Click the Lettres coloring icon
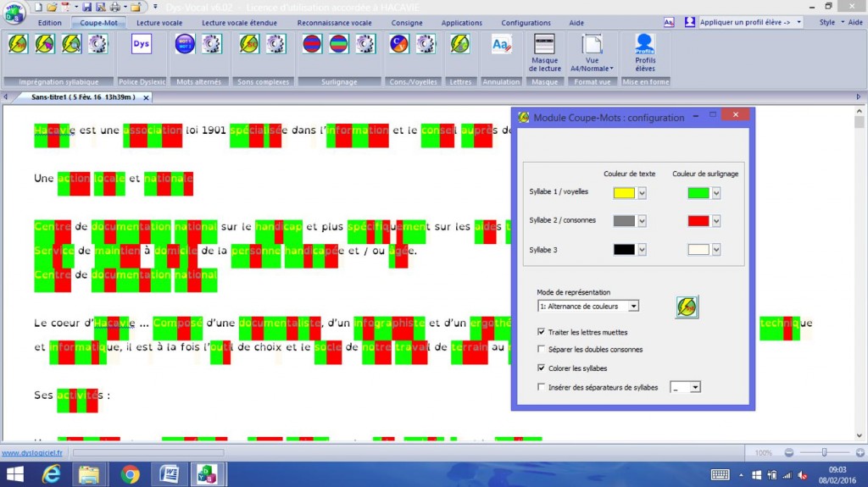The height and width of the screenshot is (487, 868). 459,44
